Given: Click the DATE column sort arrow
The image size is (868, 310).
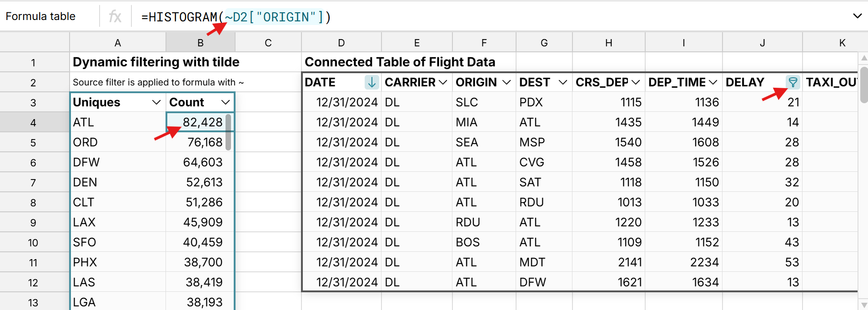Looking at the screenshot, I should [x=371, y=82].
